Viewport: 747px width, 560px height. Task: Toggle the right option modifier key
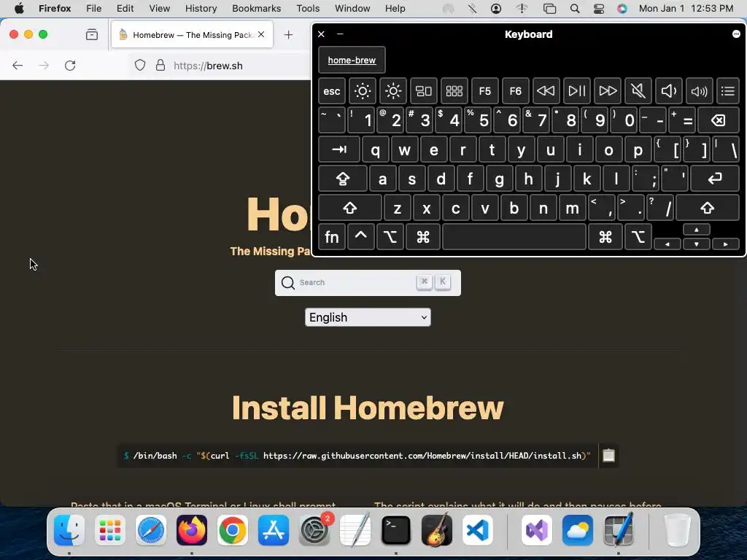pos(638,237)
